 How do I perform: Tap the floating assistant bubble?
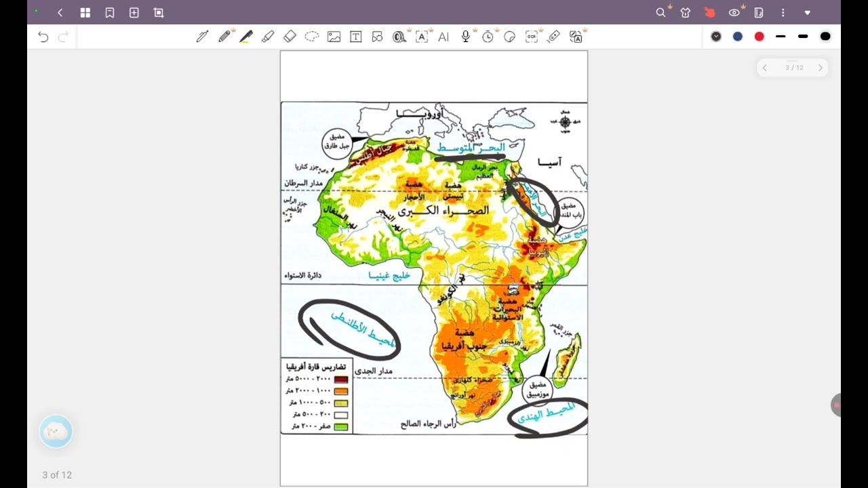pyautogui.click(x=56, y=432)
